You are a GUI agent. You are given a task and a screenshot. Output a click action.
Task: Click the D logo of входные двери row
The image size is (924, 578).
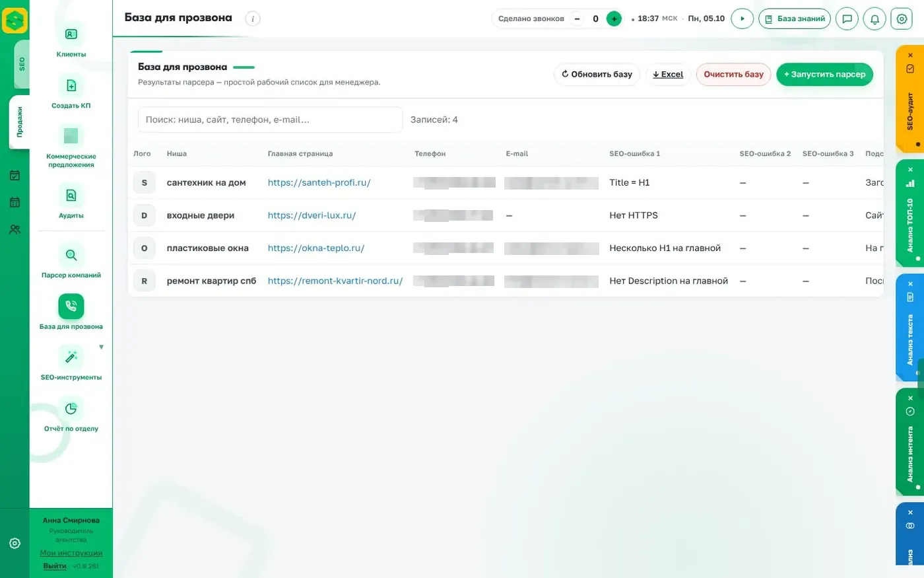145,215
